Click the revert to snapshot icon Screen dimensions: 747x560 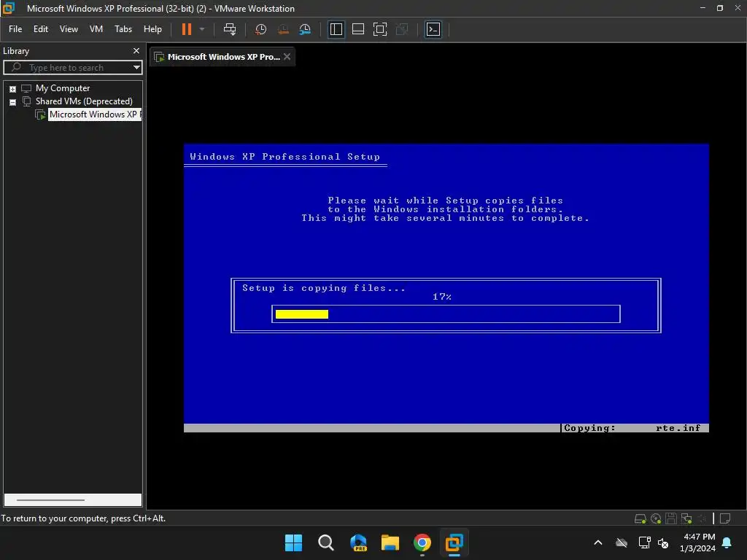coord(283,29)
